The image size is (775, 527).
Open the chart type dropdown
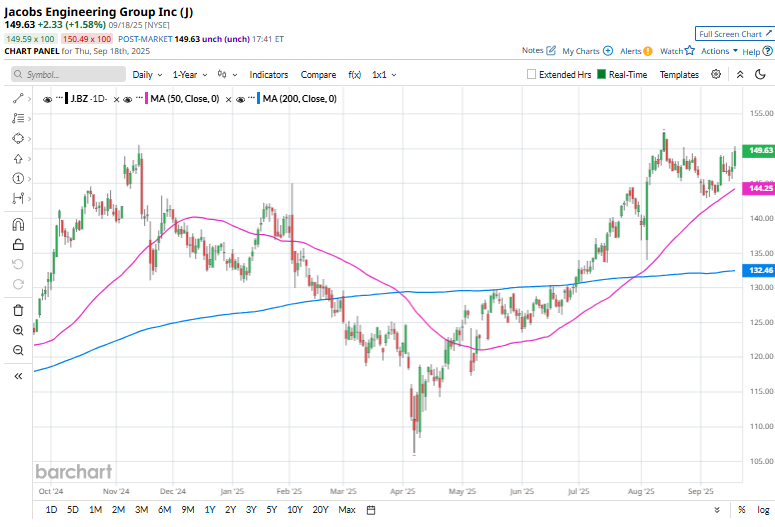pyautogui.click(x=227, y=75)
